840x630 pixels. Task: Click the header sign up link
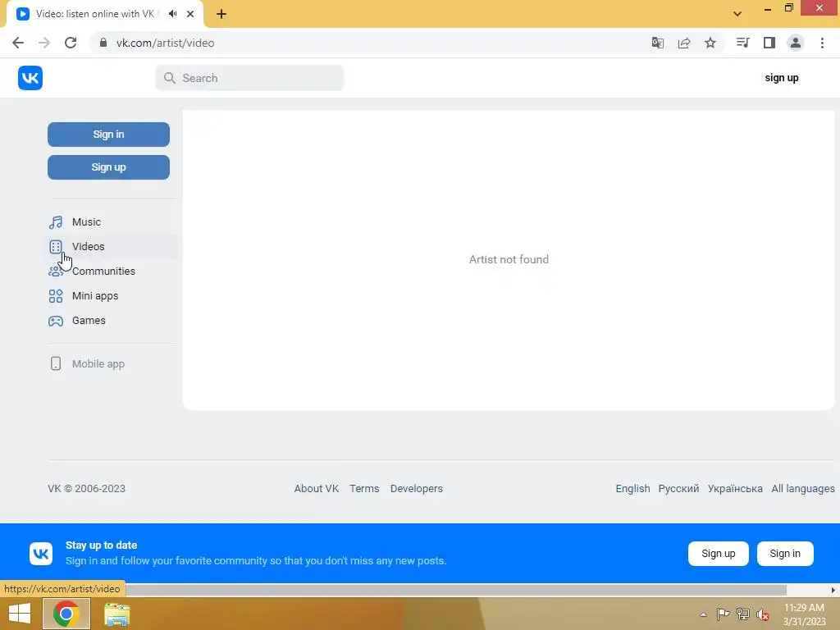click(x=782, y=78)
